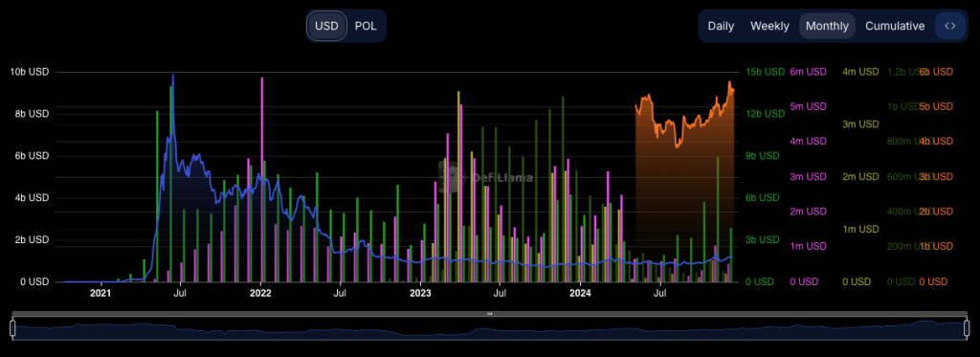Click the 5m USD magenta axis label
The image size is (980, 357).
tap(808, 106)
